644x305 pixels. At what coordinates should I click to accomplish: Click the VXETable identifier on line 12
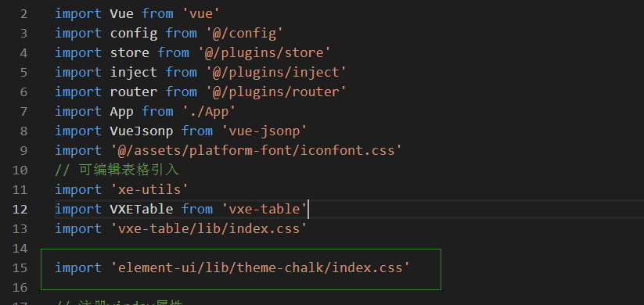[142, 210]
